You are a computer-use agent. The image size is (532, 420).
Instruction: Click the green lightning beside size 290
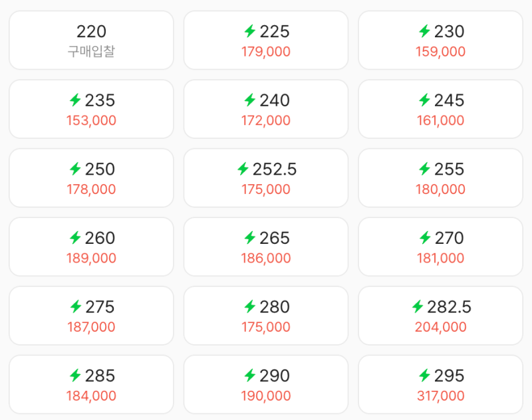tap(250, 375)
